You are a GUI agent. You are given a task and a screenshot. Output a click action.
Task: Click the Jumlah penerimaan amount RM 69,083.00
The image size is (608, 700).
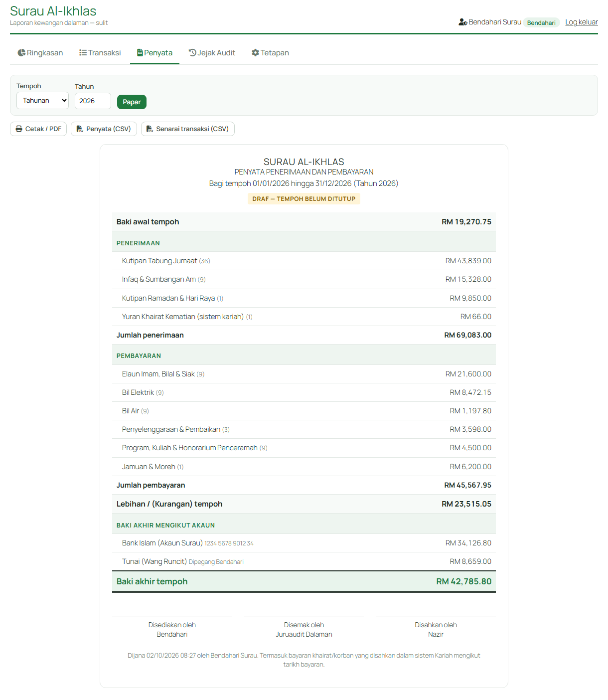point(467,335)
